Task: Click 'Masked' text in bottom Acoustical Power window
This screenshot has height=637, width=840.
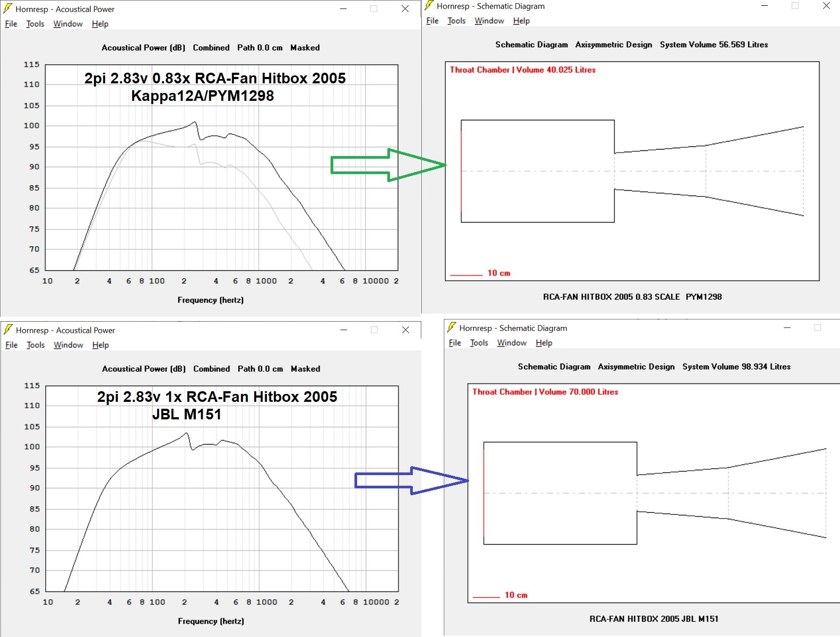Action: (306, 369)
